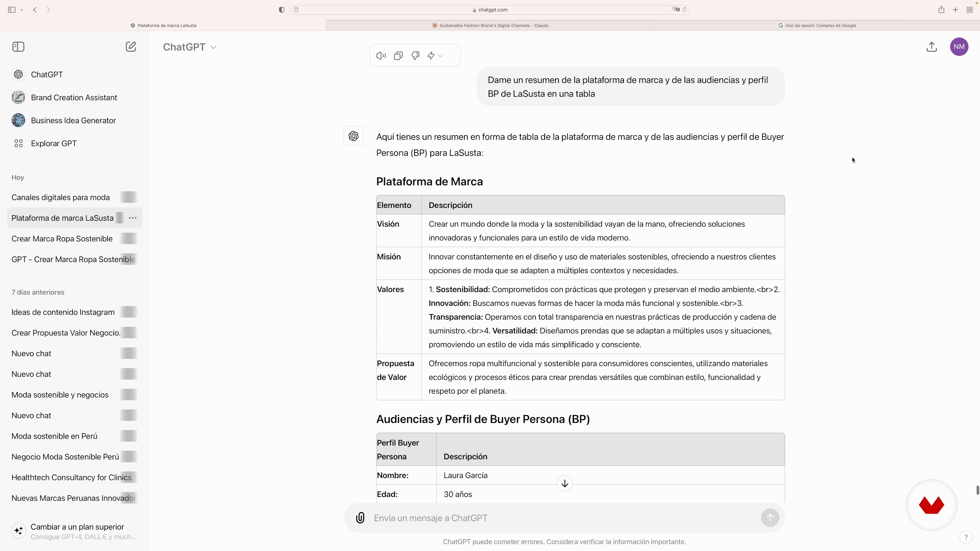This screenshot has width=980, height=551.
Task: Open chat Crear Marca Ropa Sostenible
Action: pos(75,239)
